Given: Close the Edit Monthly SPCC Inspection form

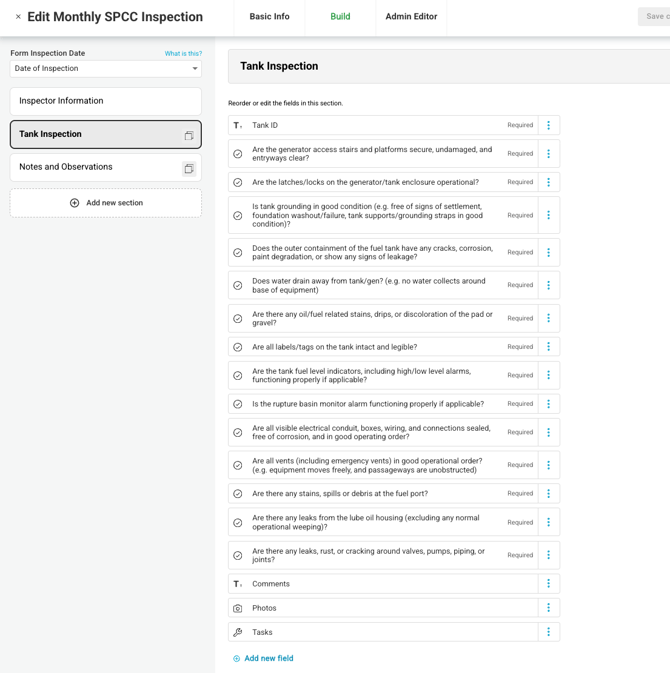Looking at the screenshot, I should point(18,17).
